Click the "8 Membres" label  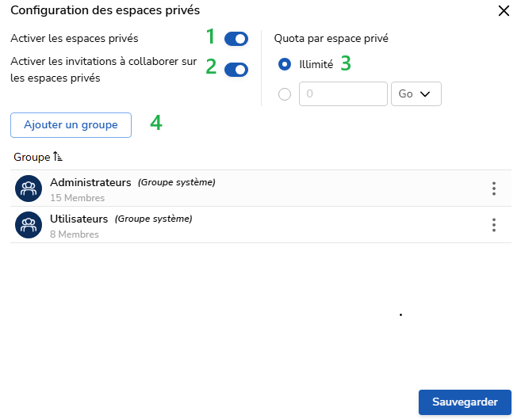tap(74, 234)
